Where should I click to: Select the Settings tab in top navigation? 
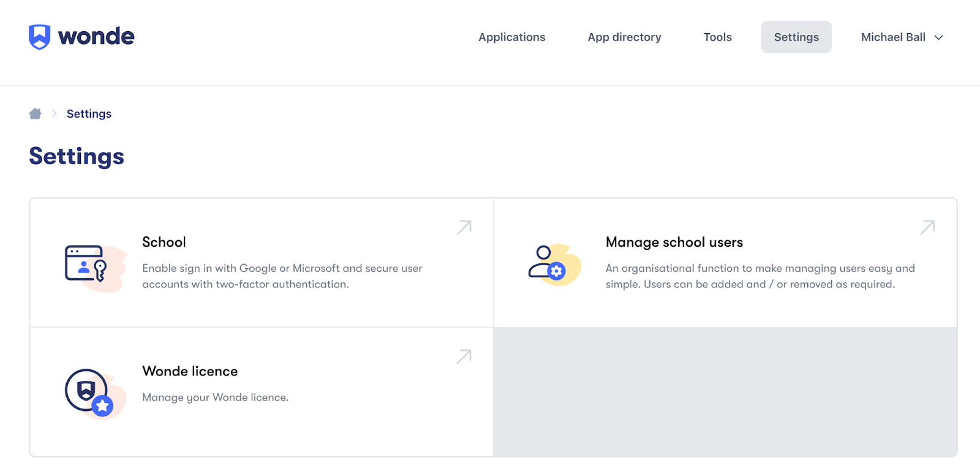(796, 37)
